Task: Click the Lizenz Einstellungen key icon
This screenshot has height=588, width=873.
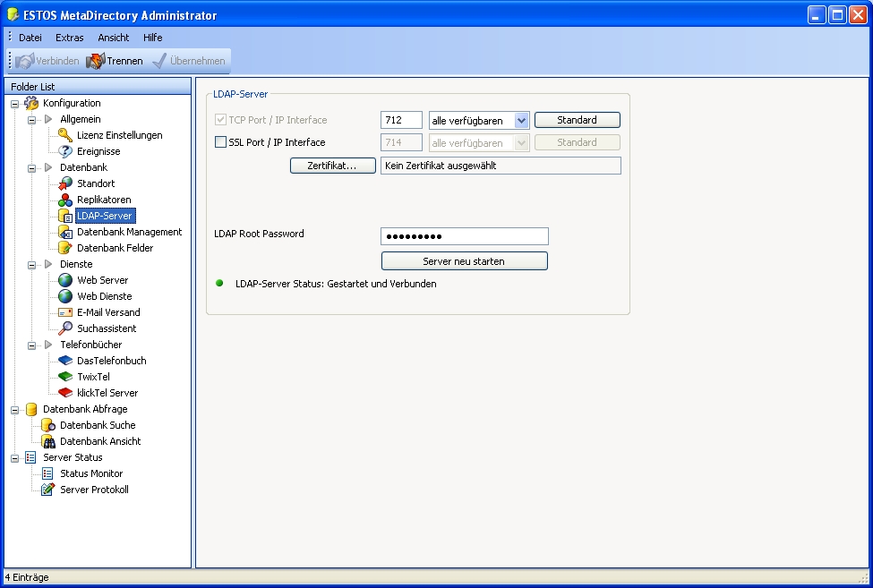Action: point(65,135)
